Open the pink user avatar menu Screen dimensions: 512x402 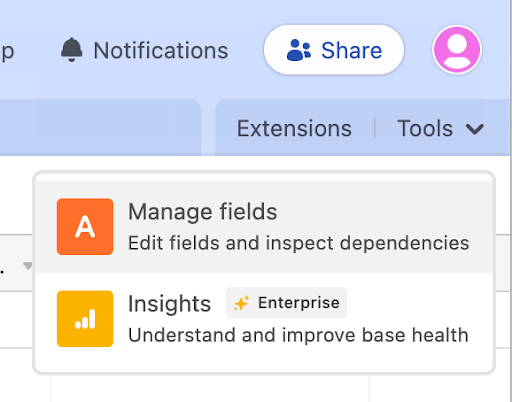[457, 49]
